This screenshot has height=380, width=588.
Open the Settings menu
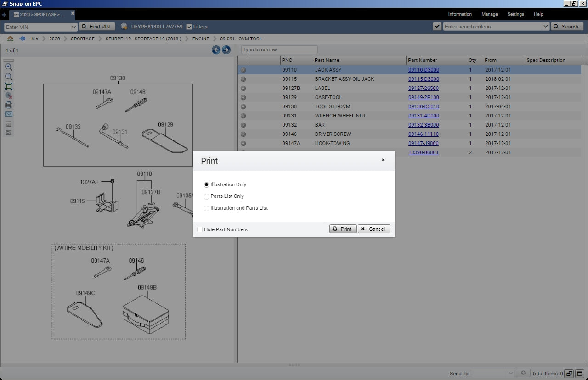click(515, 14)
